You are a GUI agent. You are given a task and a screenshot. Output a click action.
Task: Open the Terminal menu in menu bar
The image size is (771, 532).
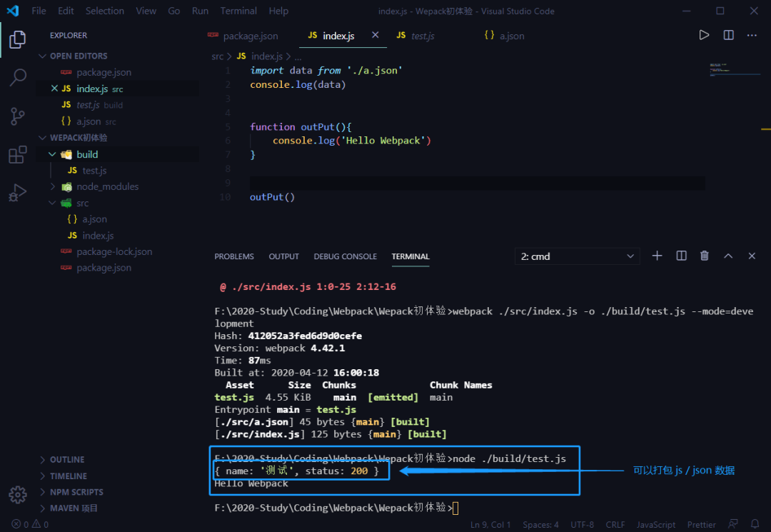[238, 11]
